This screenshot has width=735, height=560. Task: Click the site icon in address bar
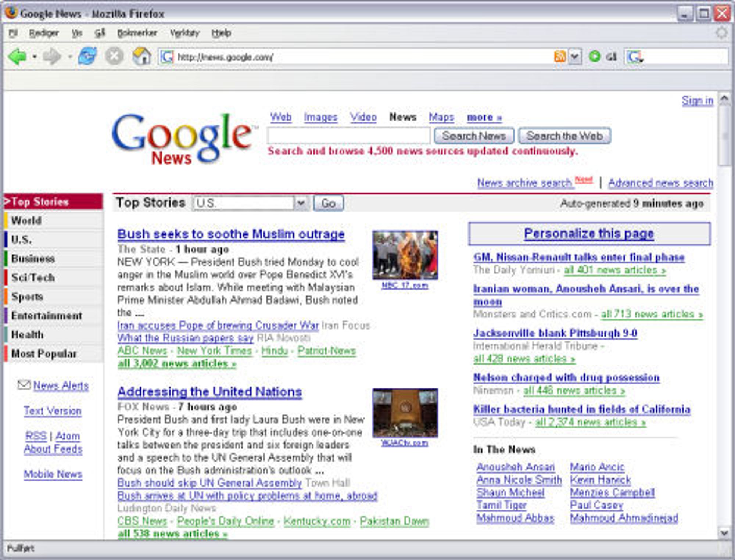167,57
